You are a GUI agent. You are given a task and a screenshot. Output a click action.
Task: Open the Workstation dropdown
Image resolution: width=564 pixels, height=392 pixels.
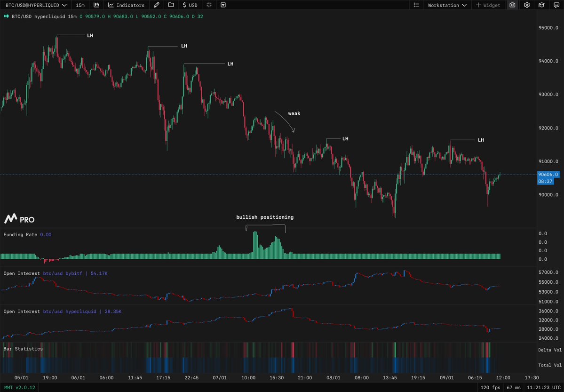[x=447, y=5]
